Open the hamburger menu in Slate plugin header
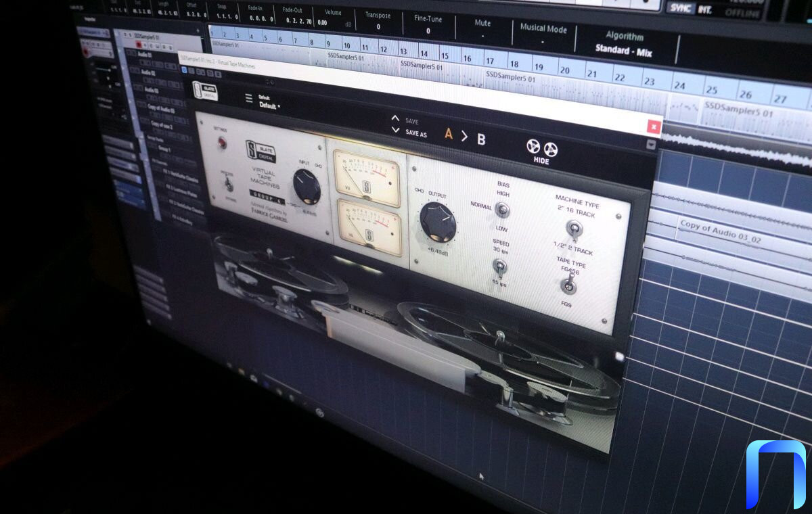Screen dimensions: 812x514 [249, 98]
